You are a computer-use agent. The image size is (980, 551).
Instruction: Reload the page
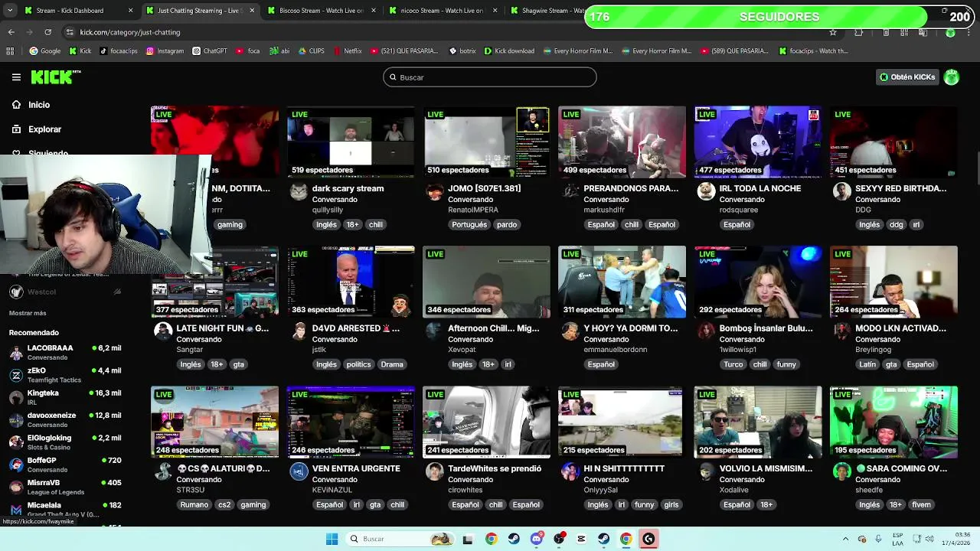pyautogui.click(x=47, y=32)
